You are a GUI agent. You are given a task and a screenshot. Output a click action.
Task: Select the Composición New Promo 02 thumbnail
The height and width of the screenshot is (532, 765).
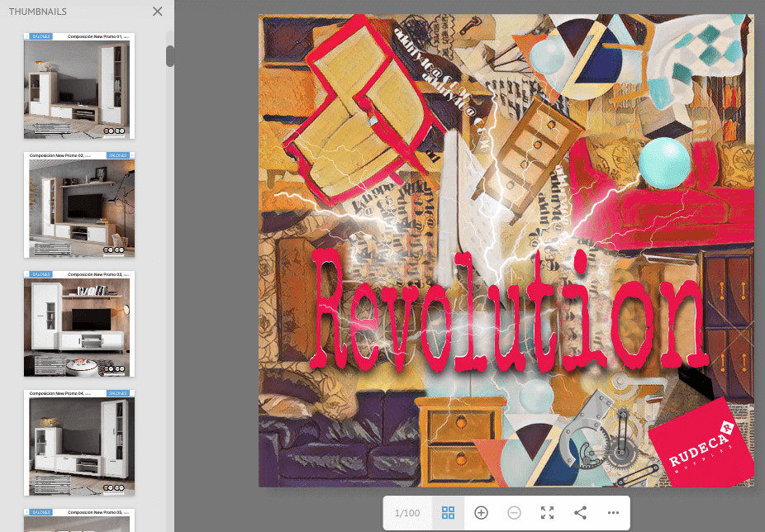[78, 205]
